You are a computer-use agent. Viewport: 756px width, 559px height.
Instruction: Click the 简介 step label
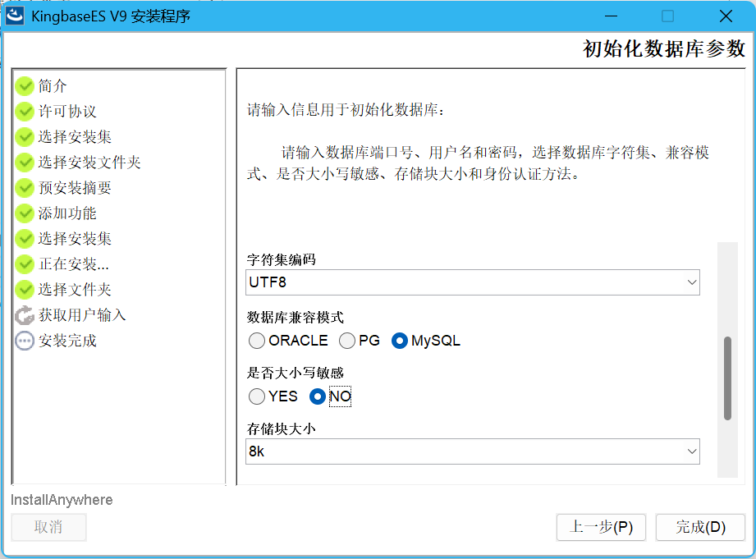click(x=53, y=86)
